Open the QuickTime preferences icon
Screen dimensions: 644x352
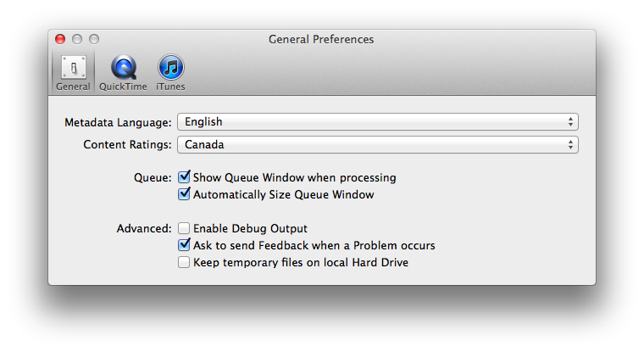tap(123, 67)
